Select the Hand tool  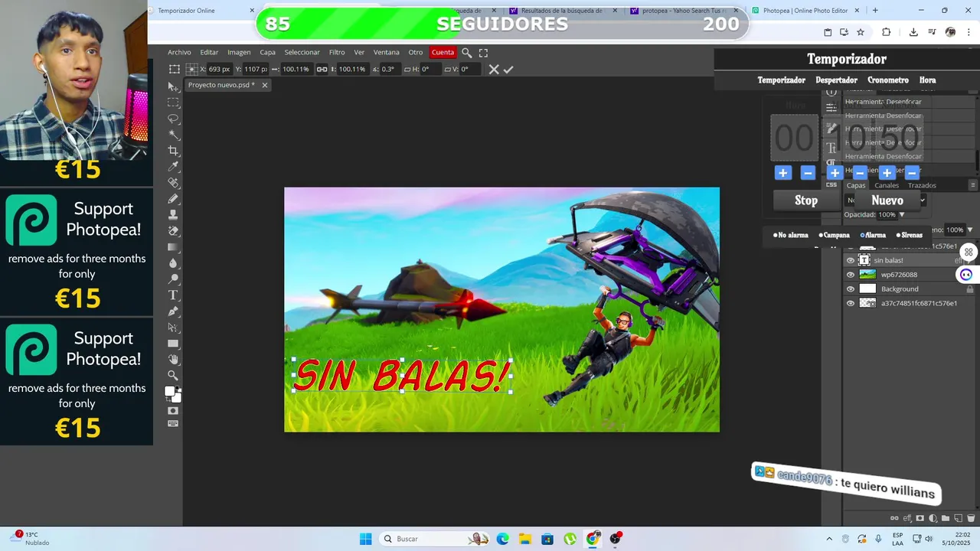coord(174,359)
